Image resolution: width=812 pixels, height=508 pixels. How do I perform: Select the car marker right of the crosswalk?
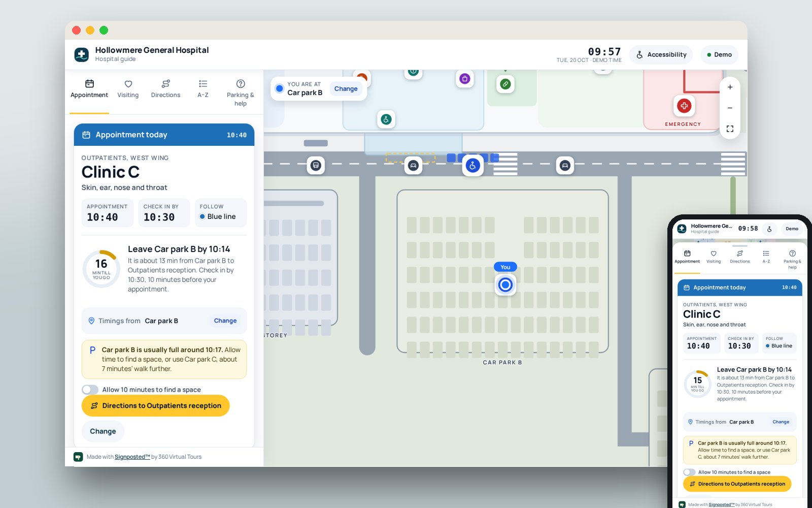[565, 165]
